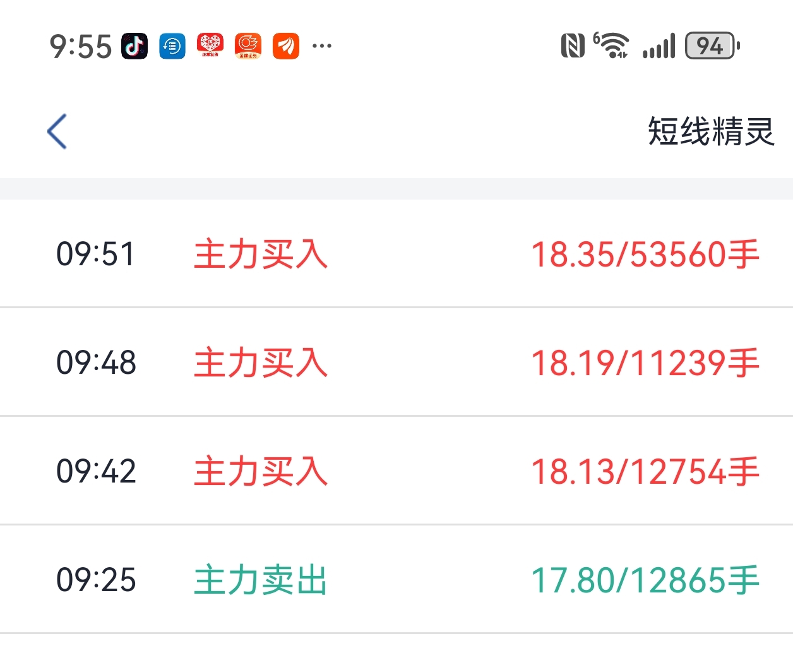Tap the 短线精灵 page title
This screenshot has height=672, width=793.
click(711, 131)
